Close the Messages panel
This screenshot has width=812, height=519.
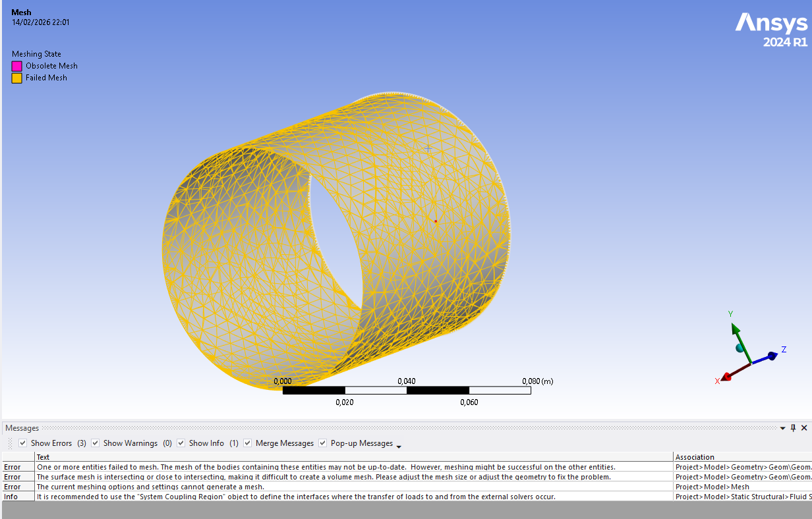[804, 428]
